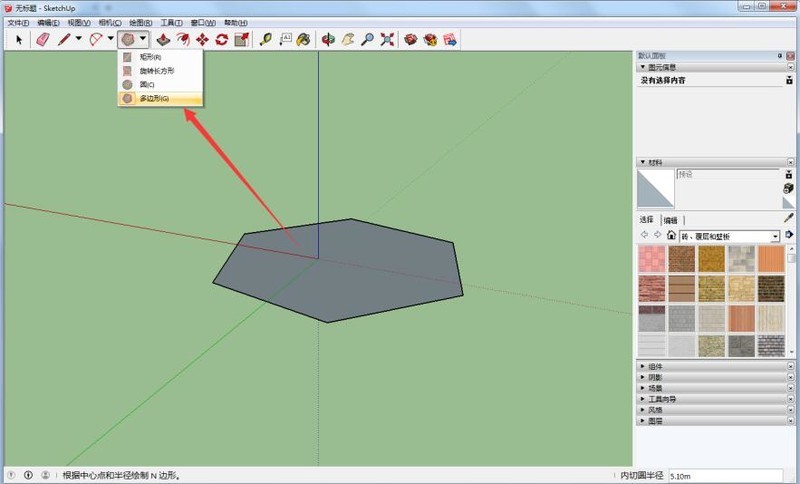800x484 pixels.
Task: Expand the 阴影 (Shadows) panel
Action: 655,378
